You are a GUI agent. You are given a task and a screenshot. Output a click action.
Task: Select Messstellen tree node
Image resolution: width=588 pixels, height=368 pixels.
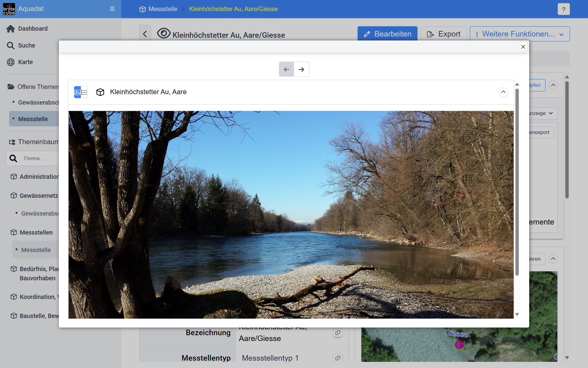pos(36,232)
